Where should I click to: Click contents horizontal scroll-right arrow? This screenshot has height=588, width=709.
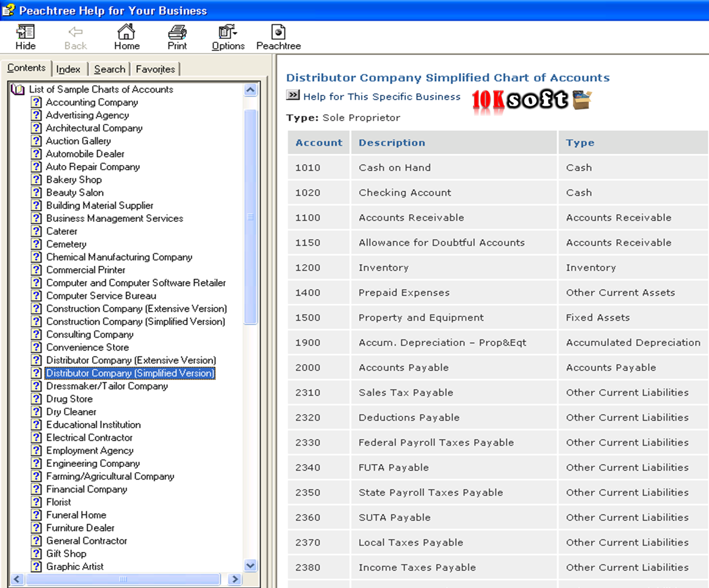[234, 579]
